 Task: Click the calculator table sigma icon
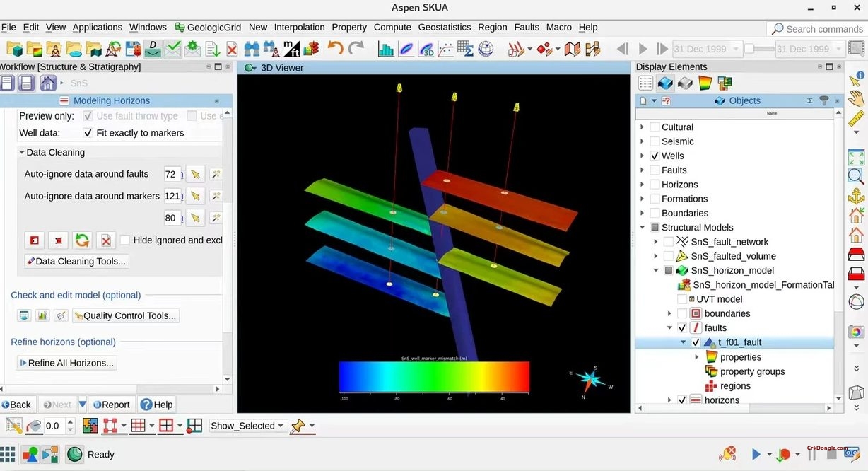[466, 49]
